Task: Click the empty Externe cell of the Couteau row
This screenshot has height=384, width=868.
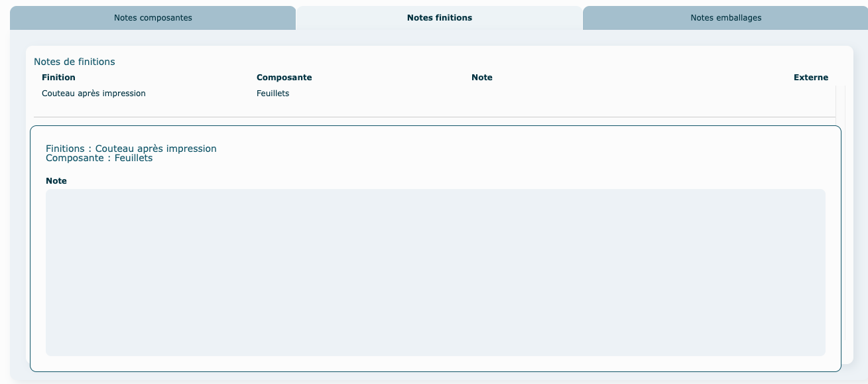Action: tap(810, 94)
